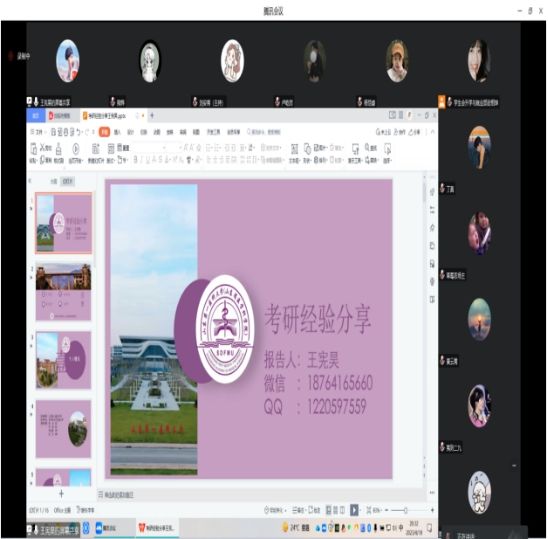Switch to the Outline tab in the slide panel

click(53, 181)
